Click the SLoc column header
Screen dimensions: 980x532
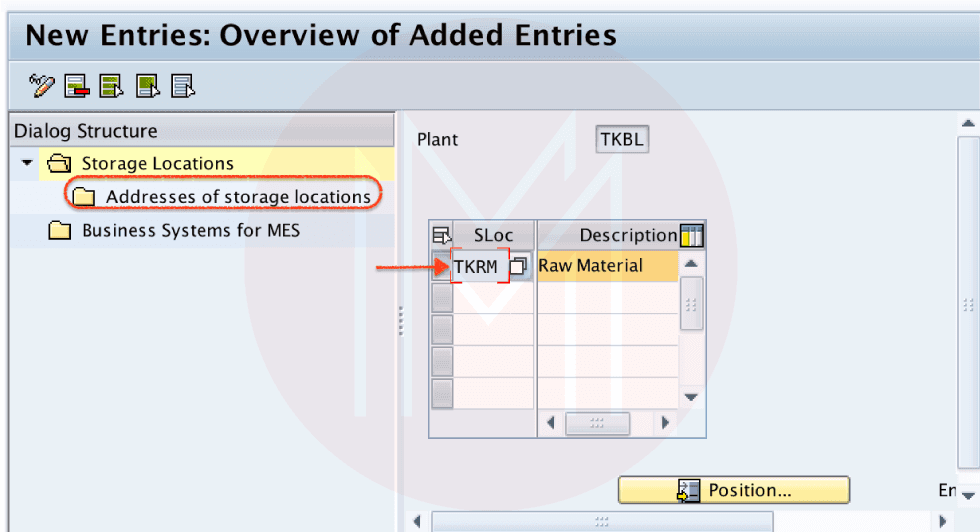tap(494, 236)
